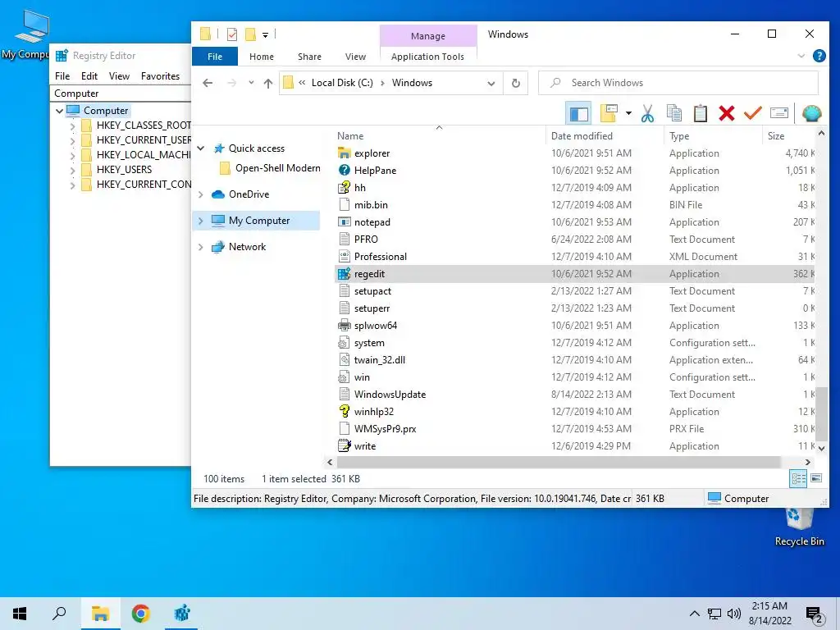Screen dimensions: 840x630
Task: Launch Google Chrome from taskbar
Action: (x=140, y=614)
